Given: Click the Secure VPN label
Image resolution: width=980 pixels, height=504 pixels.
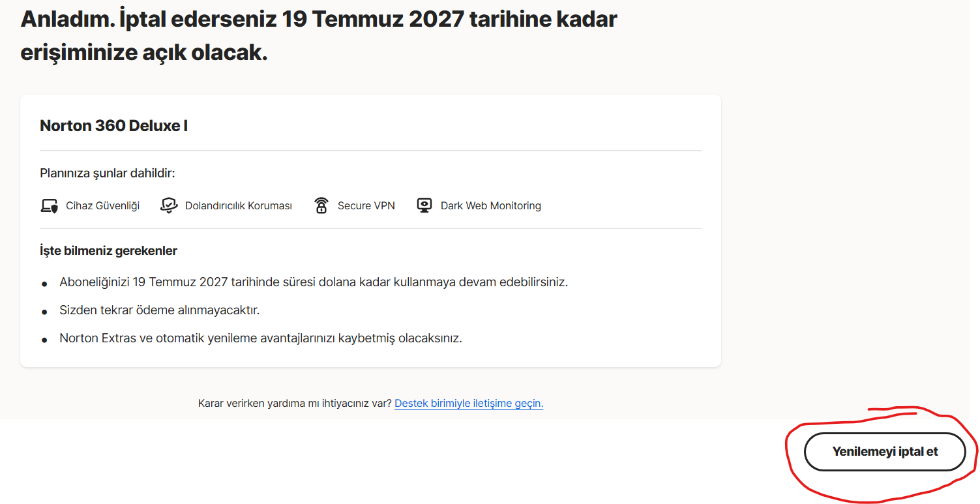Looking at the screenshot, I should 366,206.
